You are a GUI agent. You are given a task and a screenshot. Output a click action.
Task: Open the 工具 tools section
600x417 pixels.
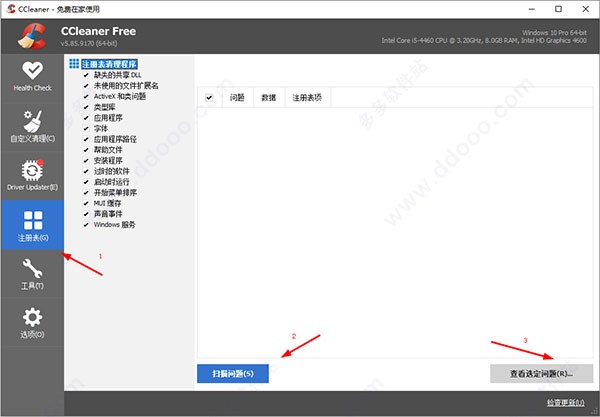click(x=33, y=274)
